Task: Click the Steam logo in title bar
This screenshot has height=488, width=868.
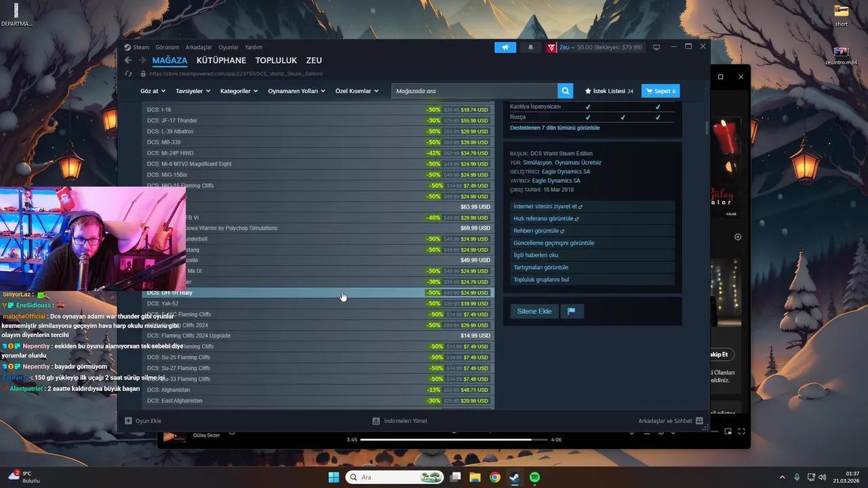Action: coord(127,47)
